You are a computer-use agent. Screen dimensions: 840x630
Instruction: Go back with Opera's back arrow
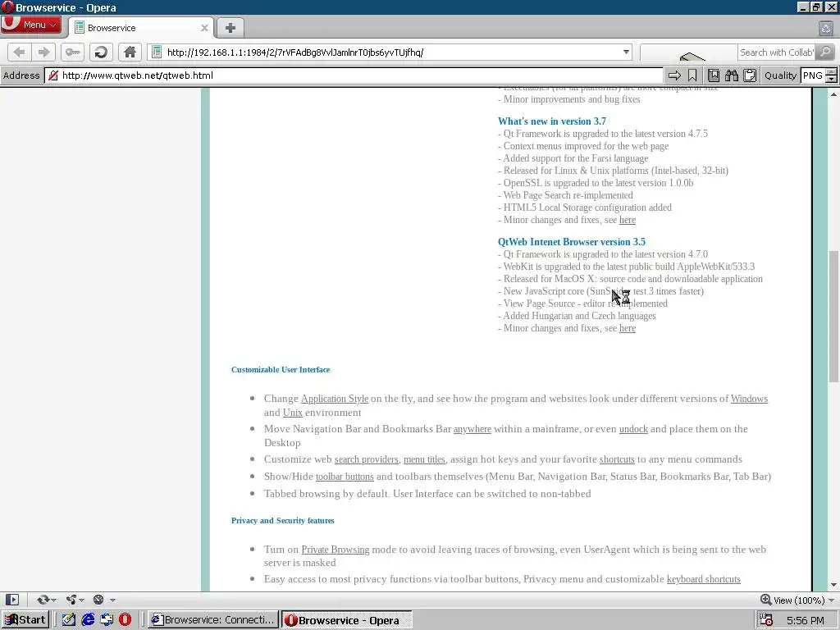click(x=20, y=52)
